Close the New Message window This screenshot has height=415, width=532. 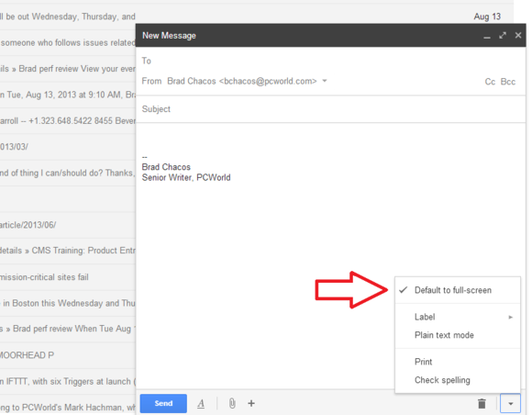pos(518,35)
